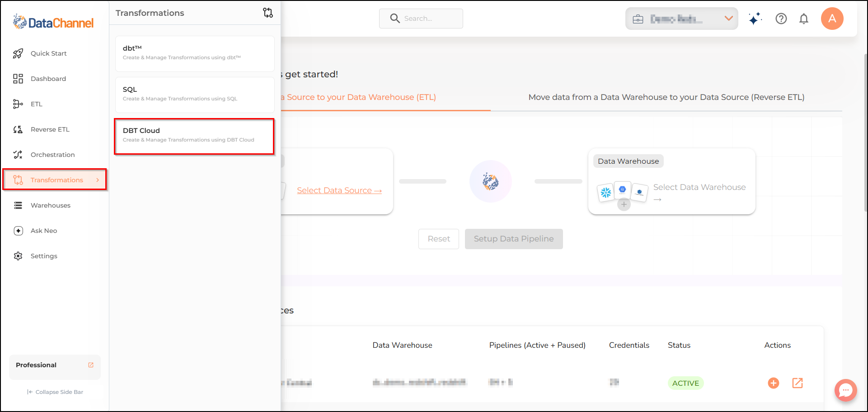Screen dimensions: 868x412
Task: Open the Reverse ETL menu item
Action: point(55,129)
